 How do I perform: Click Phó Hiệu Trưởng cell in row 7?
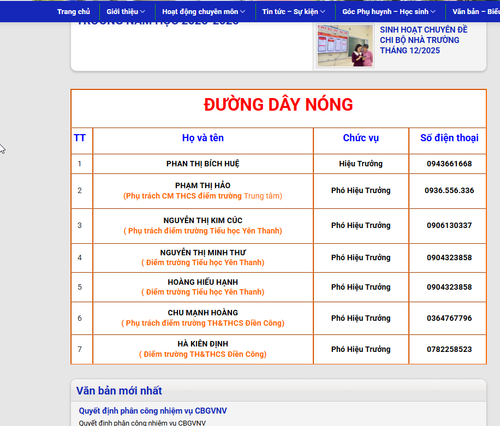tap(361, 349)
